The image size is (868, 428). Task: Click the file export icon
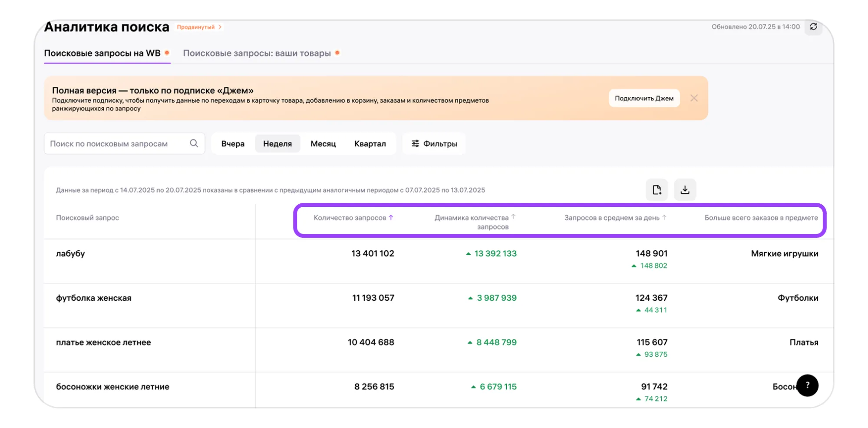[657, 190]
